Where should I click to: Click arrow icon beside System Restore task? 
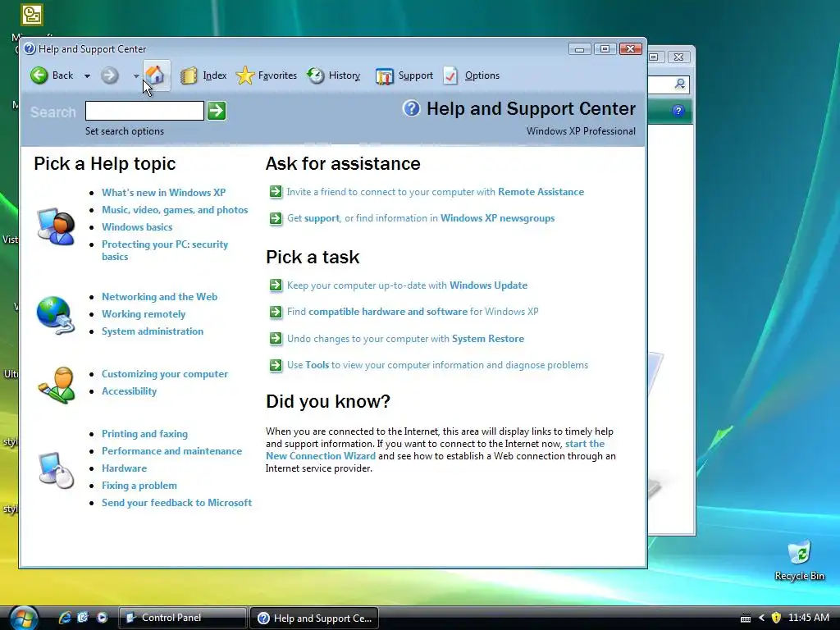click(x=276, y=339)
